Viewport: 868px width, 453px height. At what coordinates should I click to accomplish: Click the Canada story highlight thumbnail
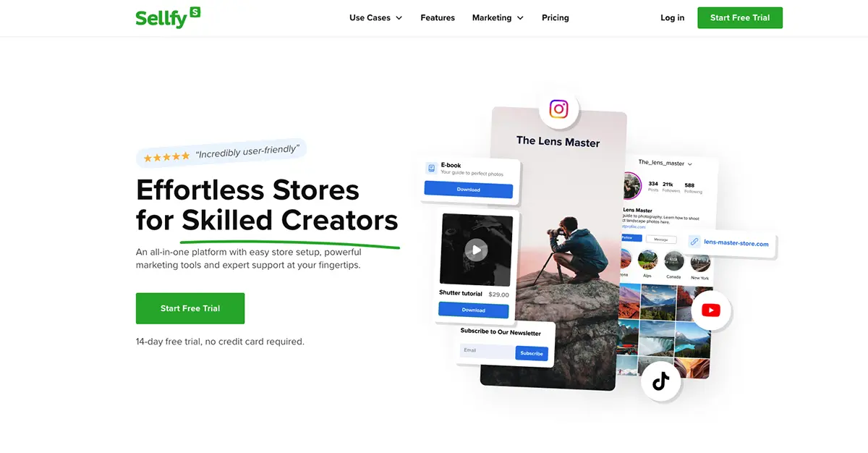674,261
